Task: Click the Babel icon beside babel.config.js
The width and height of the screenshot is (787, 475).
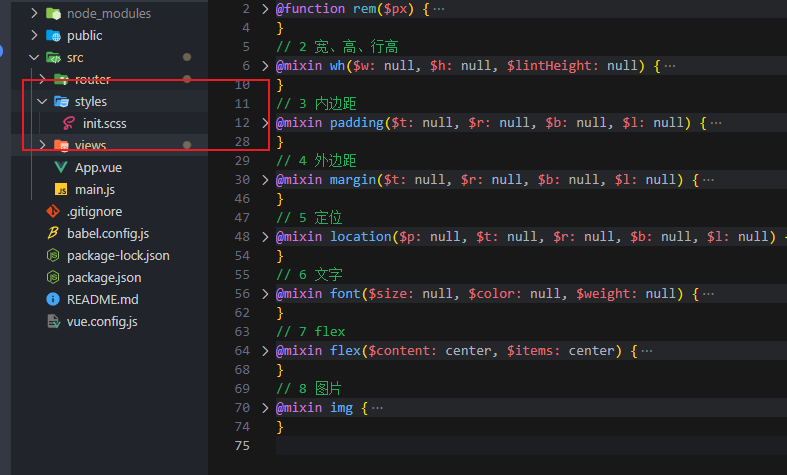Action: 53,233
